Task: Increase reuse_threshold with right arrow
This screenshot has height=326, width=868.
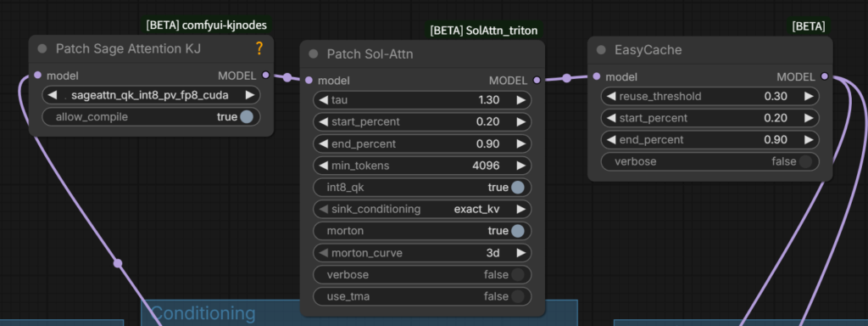Action: (809, 96)
